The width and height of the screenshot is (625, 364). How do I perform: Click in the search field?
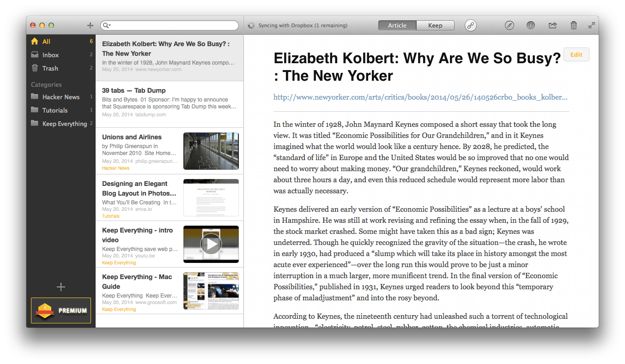pyautogui.click(x=170, y=25)
